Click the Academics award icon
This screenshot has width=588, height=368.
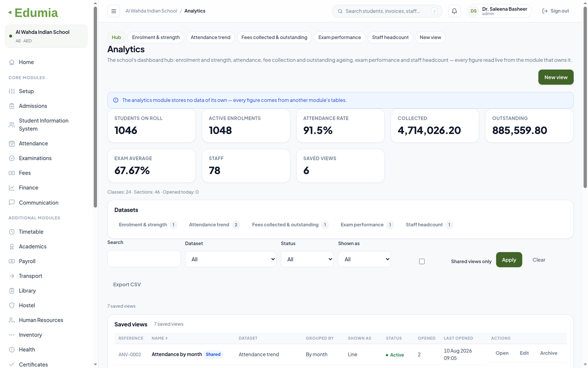click(12, 246)
